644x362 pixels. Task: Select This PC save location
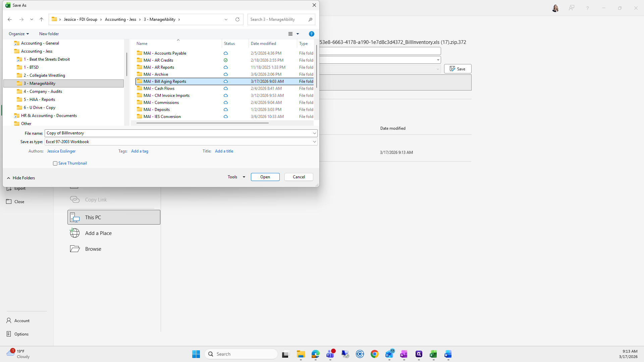click(x=114, y=217)
